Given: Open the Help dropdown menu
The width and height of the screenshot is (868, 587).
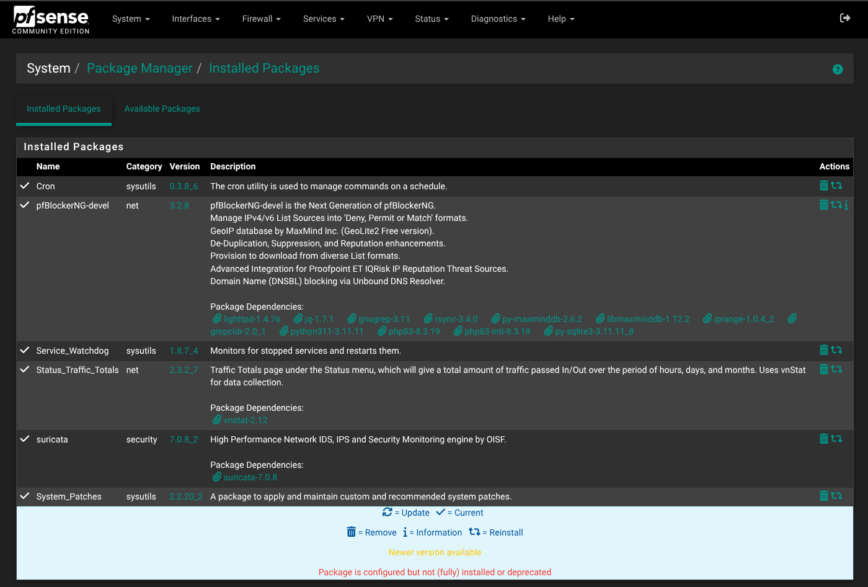Looking at the screenshot, I should pos(561,19).
